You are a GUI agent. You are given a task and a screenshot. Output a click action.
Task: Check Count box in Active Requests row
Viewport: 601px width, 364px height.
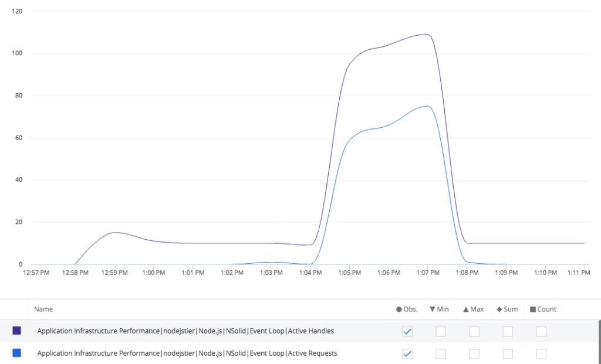coord(541,354)
